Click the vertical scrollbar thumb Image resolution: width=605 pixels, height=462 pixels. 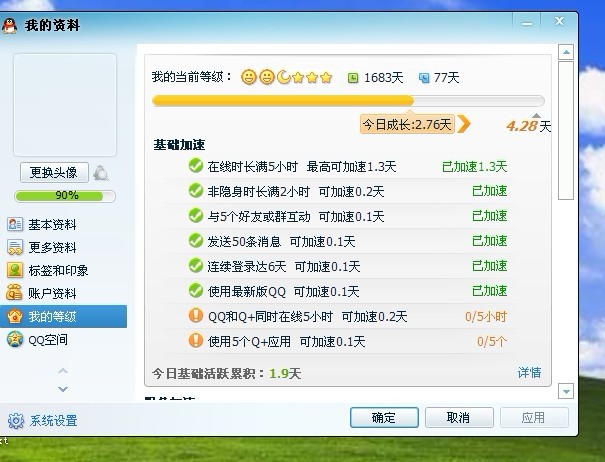click(x=566, y=130)
